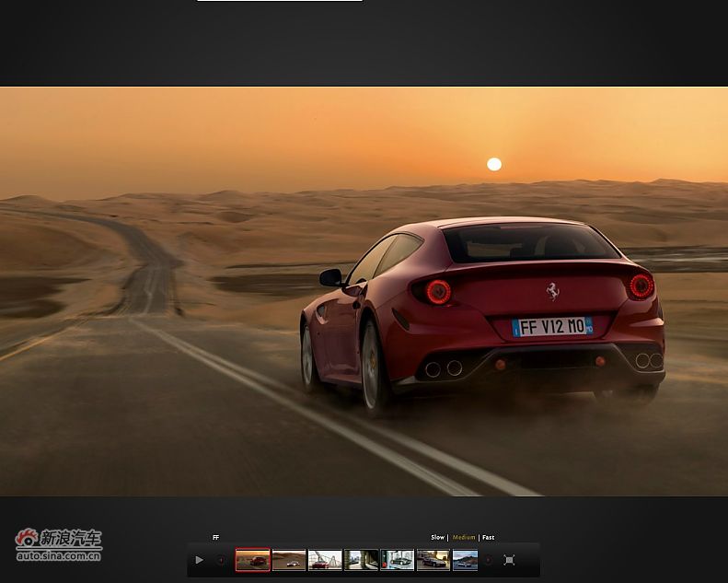Open the sixth thumbnail in the strip

click(x=433, y=560)
